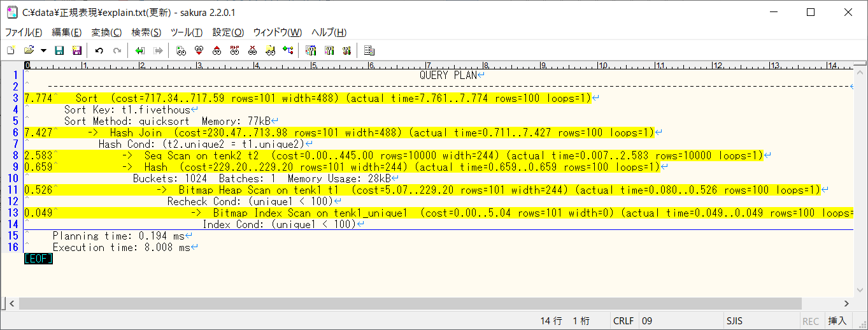Run outline analysis tree icon
Image resolution: width=868 pixels, height=330 pixels.
point(288,50)
